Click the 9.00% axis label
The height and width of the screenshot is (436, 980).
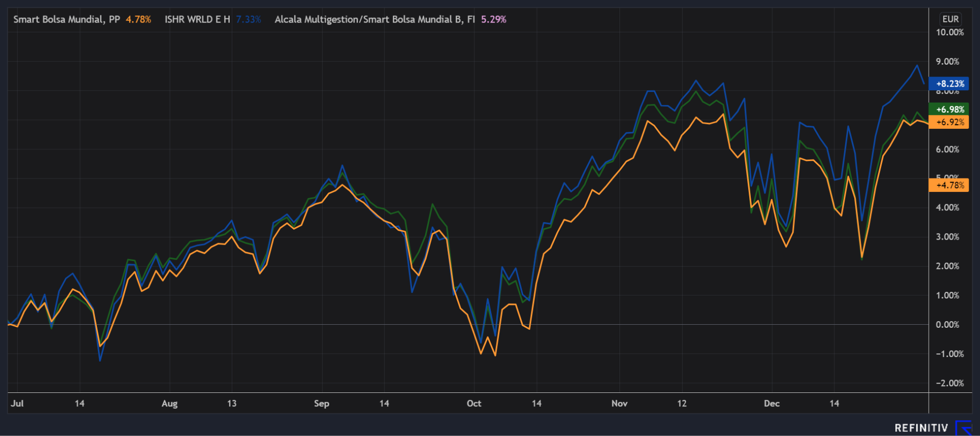(948, 62)
